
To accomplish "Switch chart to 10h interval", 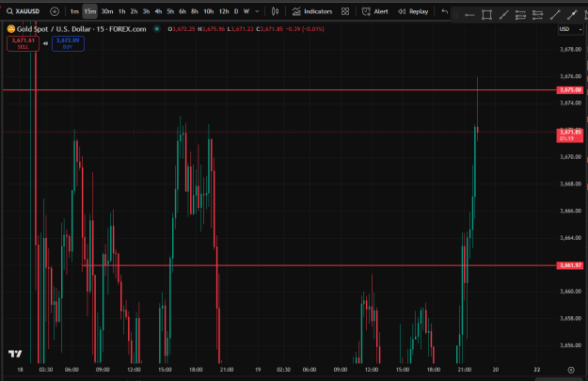I will pos(209,11).
